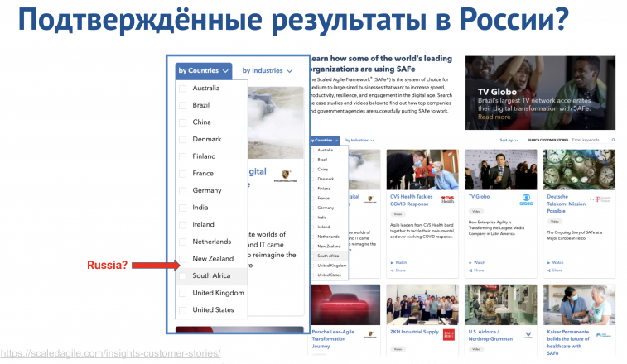The width and height of the screenshot is (627, 364).
Task: Open Porsche Lean-Agile Transformation Journey story
Action: pos(333,339)
